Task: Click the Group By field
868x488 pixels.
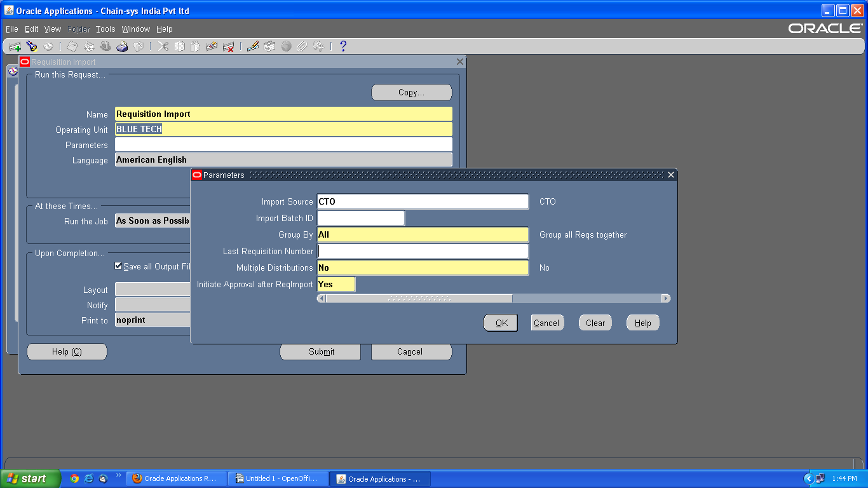Action: tap(423, 234)
